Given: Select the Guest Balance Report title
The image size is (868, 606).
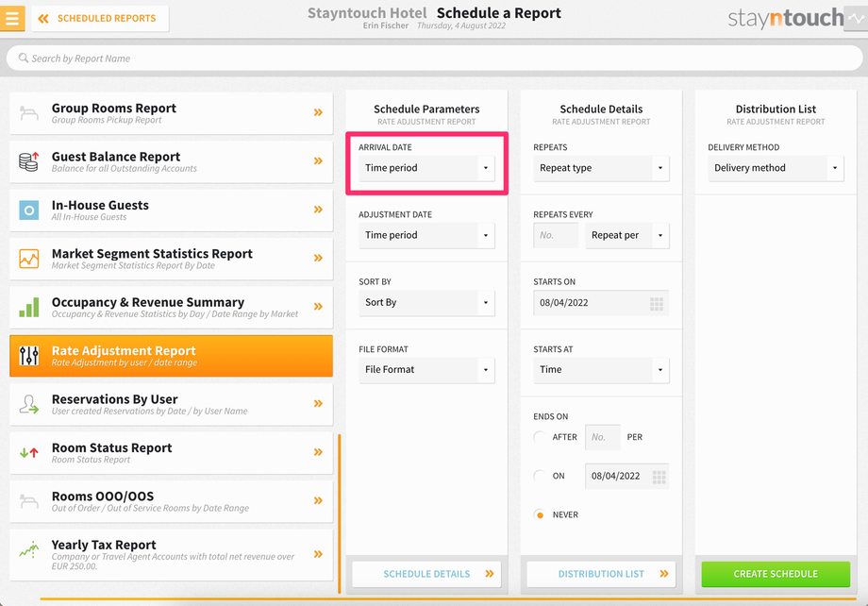Looking at the screenshot, I should pyautogui.click(x=116, y=157).
